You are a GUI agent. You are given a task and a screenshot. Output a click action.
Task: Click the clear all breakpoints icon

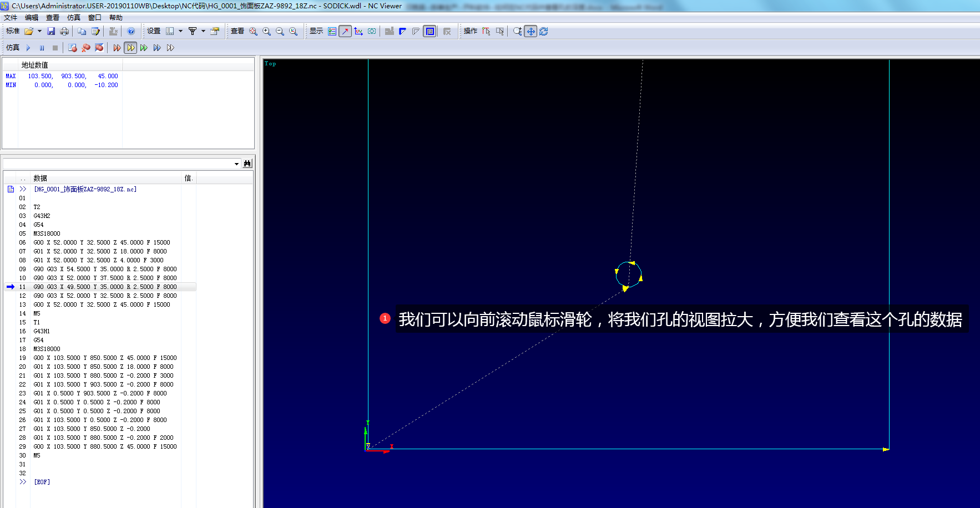(99, 48)
